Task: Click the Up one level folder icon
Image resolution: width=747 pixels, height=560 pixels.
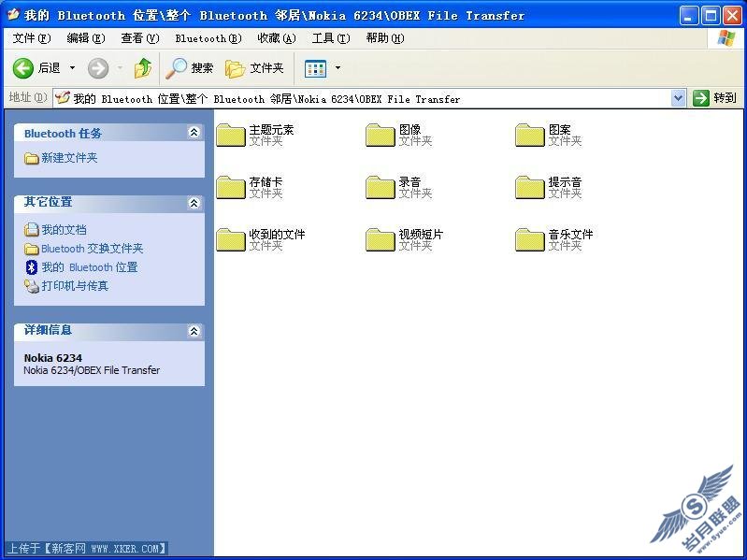Action: pyautogui.click(x=142, y=68)
